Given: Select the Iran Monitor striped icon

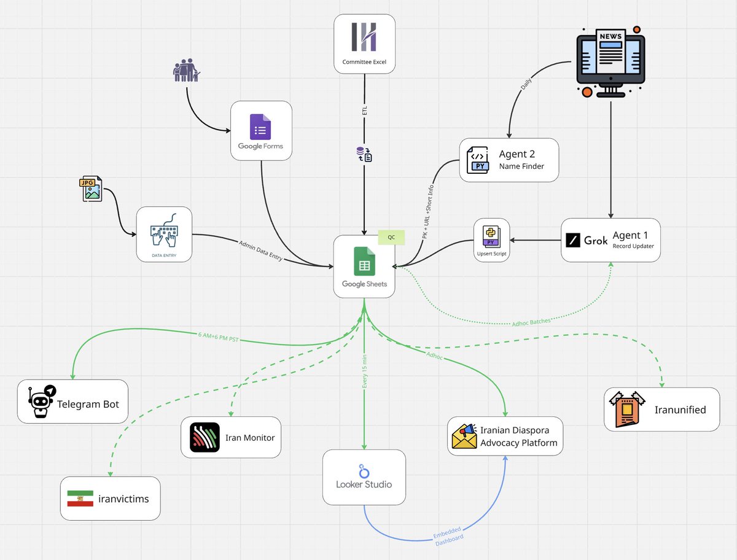Looking at the screenshot, I should pos(205,437).
